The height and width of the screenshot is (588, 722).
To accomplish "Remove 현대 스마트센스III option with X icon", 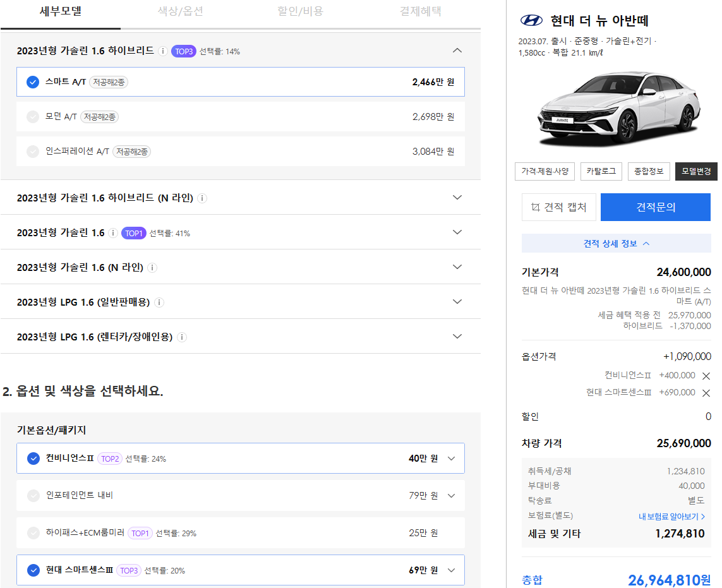I will [706, 393].
